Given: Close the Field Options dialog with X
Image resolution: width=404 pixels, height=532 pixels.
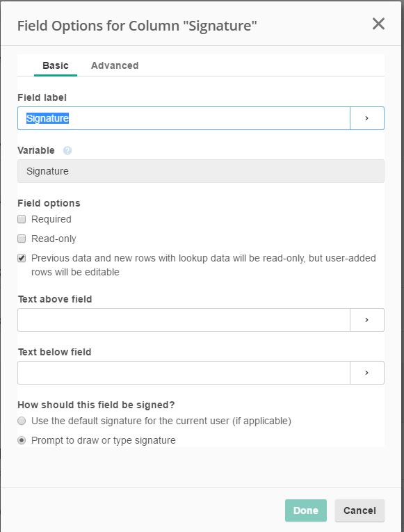Looking at the screenshot, I should point(378,24).
